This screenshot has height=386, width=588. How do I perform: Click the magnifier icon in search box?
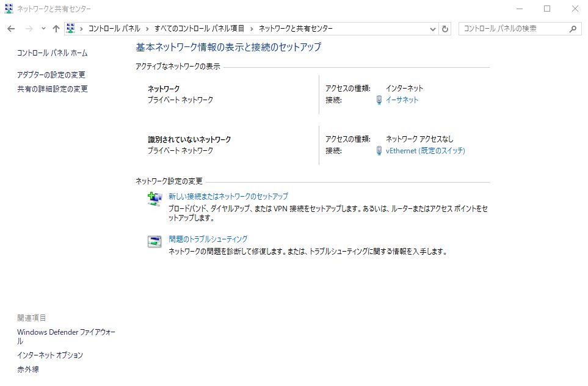(573, 29)
